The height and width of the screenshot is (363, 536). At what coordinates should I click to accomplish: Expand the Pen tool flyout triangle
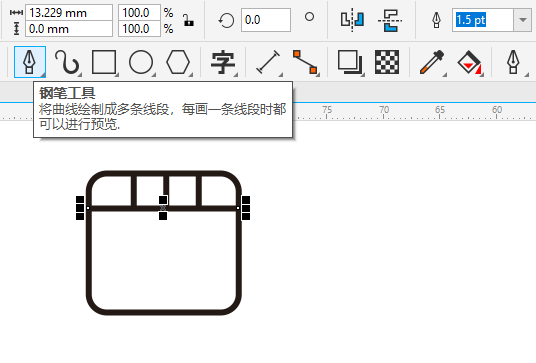[x=42, y=75]
